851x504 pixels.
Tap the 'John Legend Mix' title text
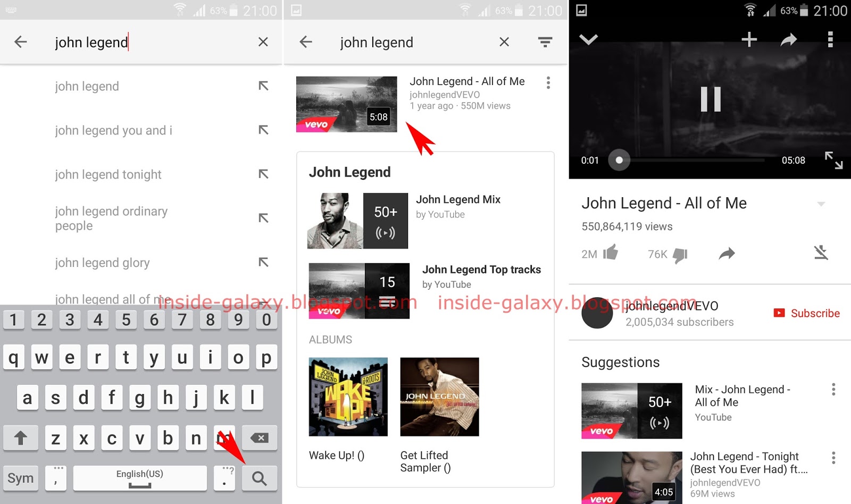tap(458, 199)
